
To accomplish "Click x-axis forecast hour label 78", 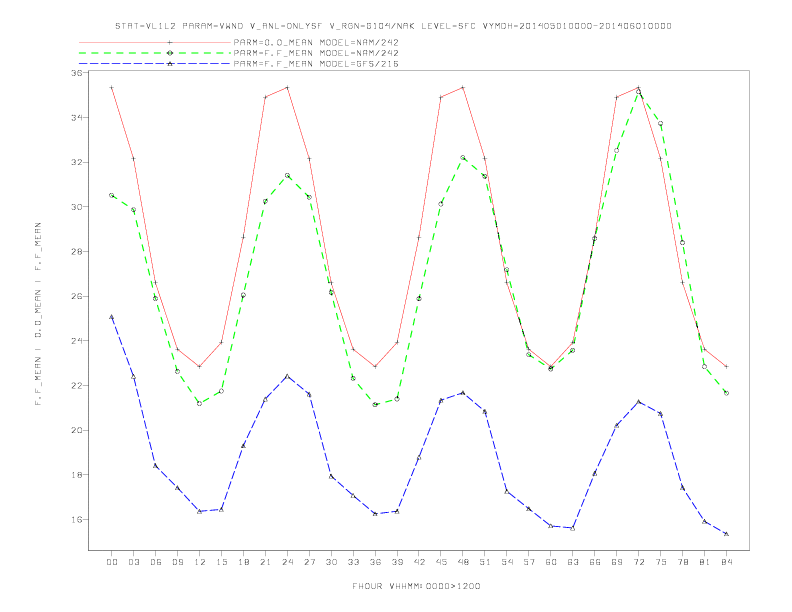I will (683, 562).
